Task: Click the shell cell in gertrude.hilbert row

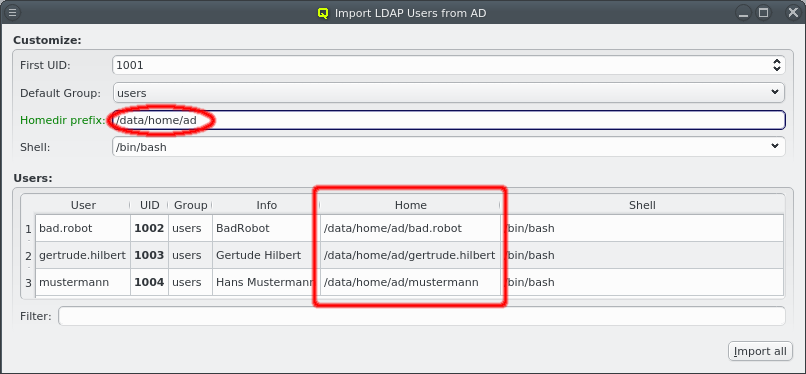Action: click(642, 255)
